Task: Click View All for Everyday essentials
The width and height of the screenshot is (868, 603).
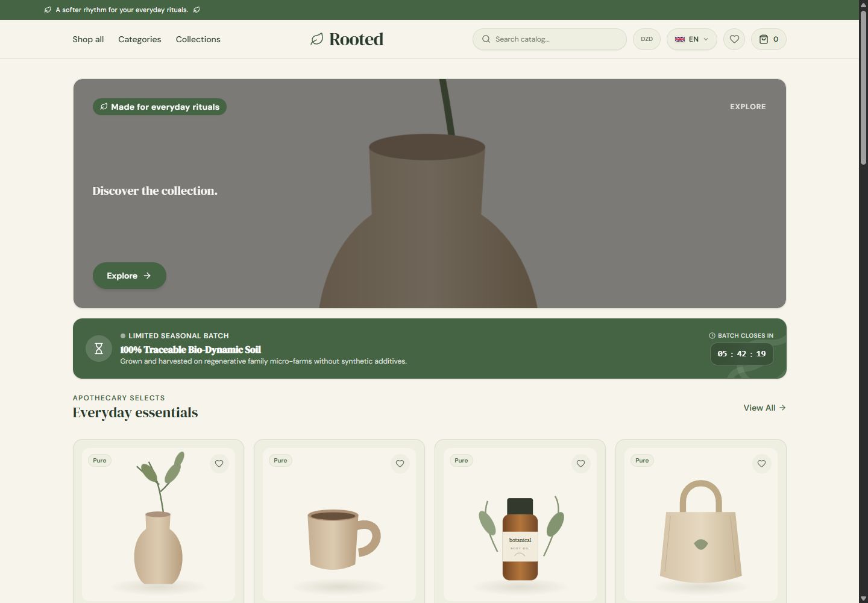Action: pyautogui.click(x=764, y=408)
